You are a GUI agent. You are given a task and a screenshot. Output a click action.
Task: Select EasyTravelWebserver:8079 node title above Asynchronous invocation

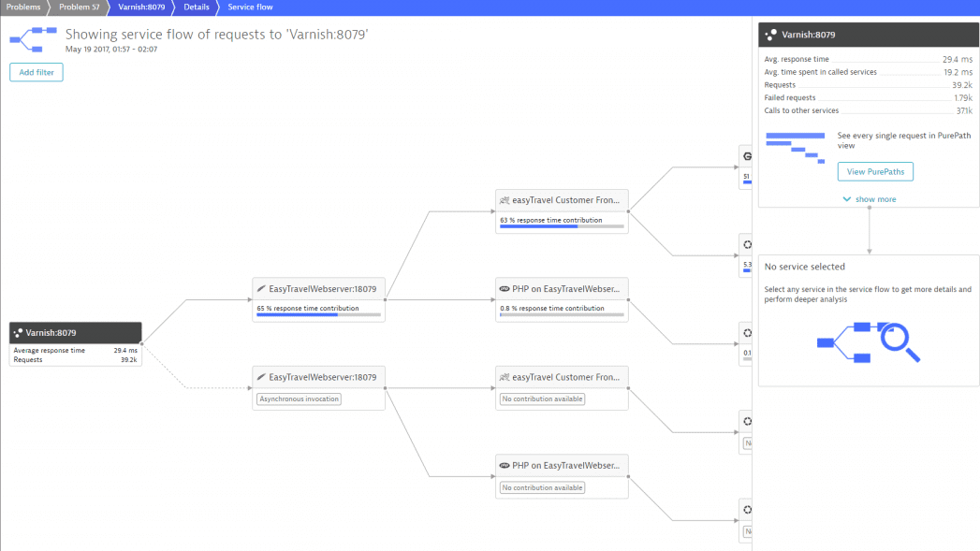point(323,377)
